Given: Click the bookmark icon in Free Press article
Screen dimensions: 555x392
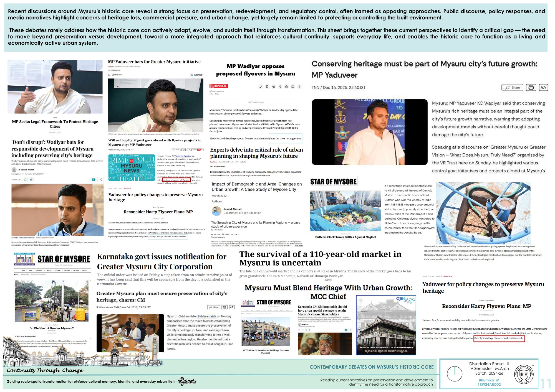Looking at the screenshot, I should pyautogui.click(x=267, y=87).
